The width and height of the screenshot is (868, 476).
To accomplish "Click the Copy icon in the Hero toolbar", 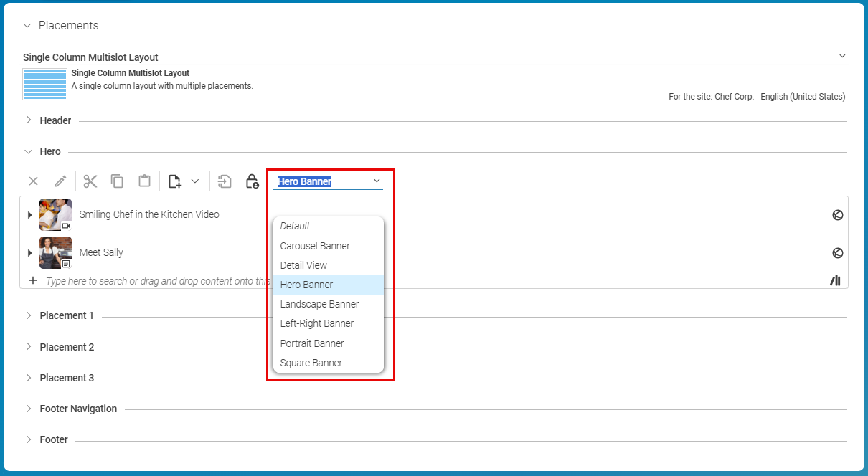I will [117, 181].
